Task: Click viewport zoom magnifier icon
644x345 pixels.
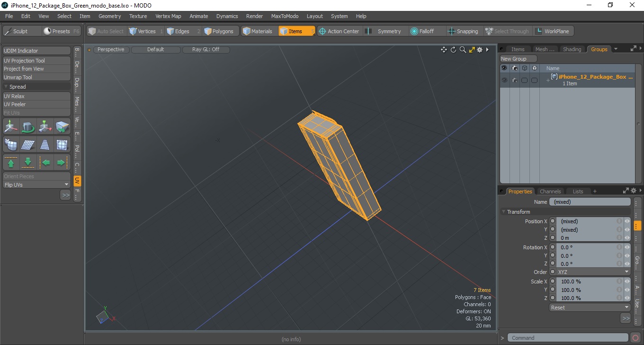Action: pos(463,50)
